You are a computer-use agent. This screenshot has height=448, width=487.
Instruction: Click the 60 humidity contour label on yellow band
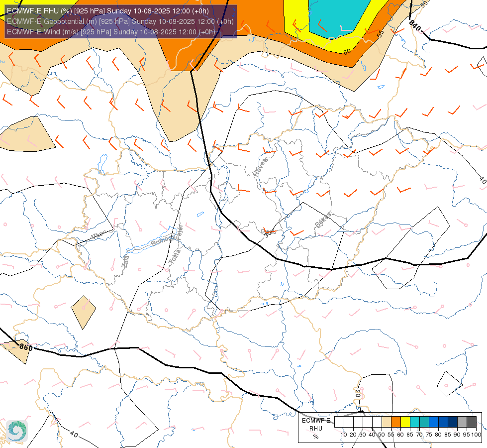(347, 52)
